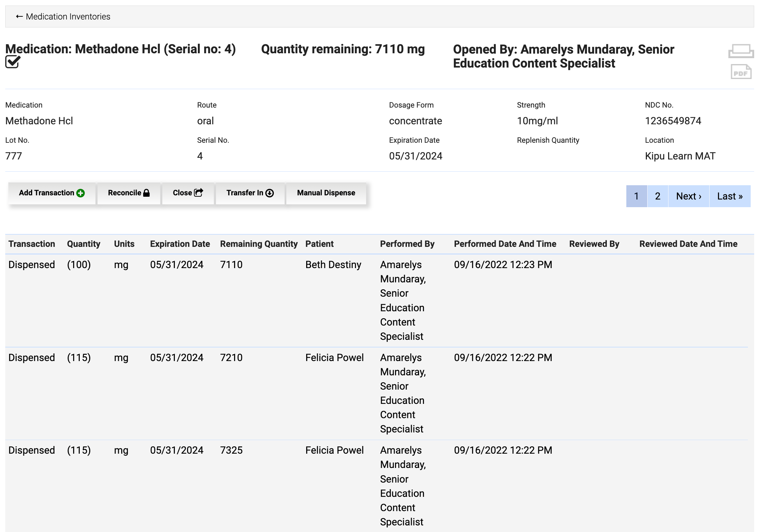Click the Reconcile button
Viewport: 758px width, 532px height.
[x=128, y=193]
